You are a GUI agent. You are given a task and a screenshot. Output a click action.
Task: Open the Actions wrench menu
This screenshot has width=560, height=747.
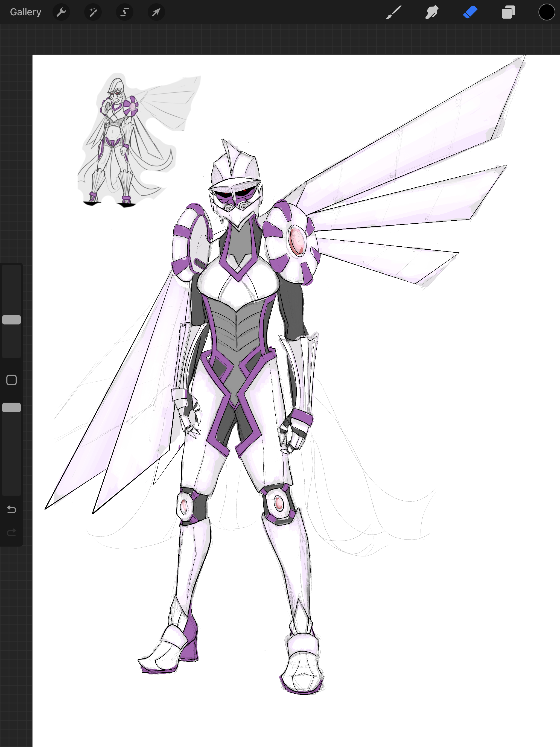62,13
